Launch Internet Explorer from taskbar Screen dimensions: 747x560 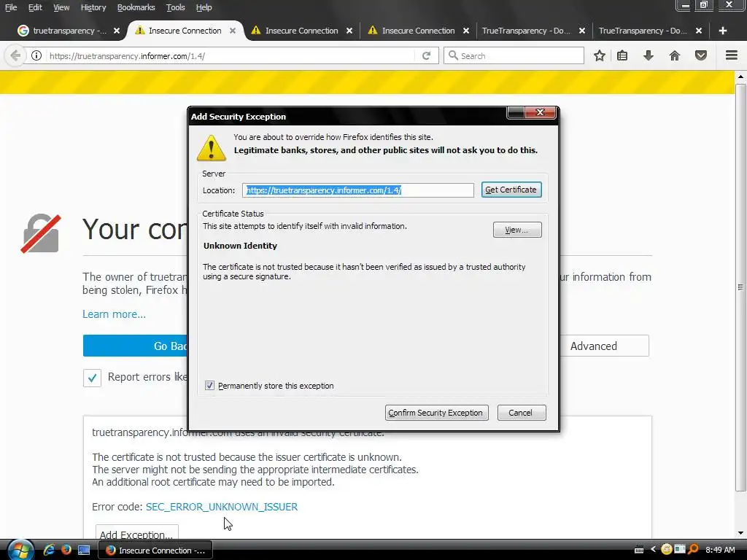point(49,550)
